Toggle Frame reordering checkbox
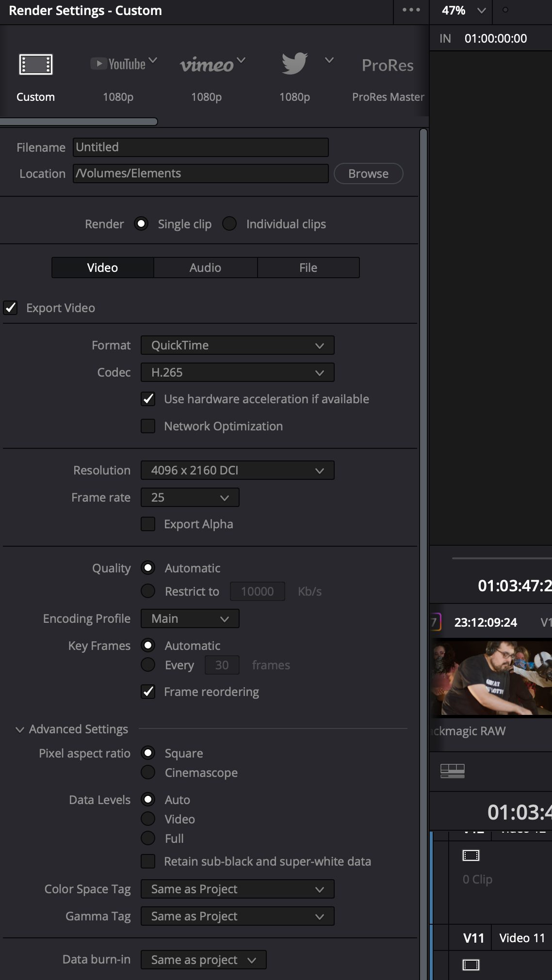Screen dimensions: 552x980 pyautogui.click(x=148, y=692)
